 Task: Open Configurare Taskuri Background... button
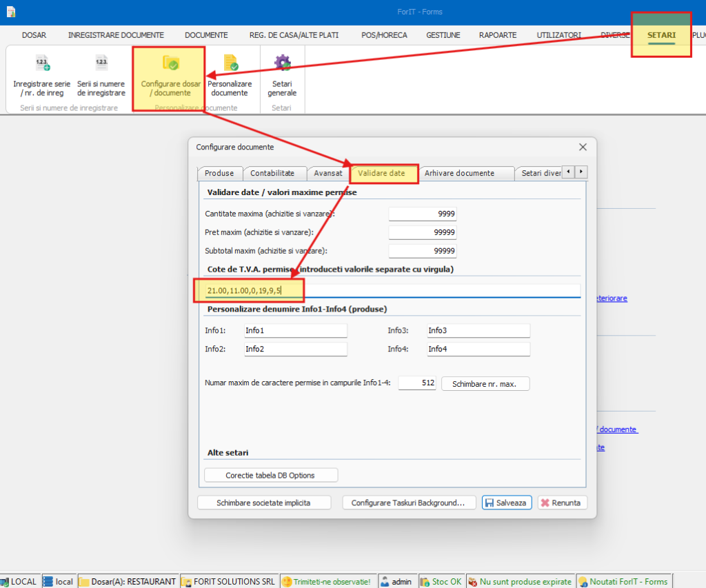[409, 503]
